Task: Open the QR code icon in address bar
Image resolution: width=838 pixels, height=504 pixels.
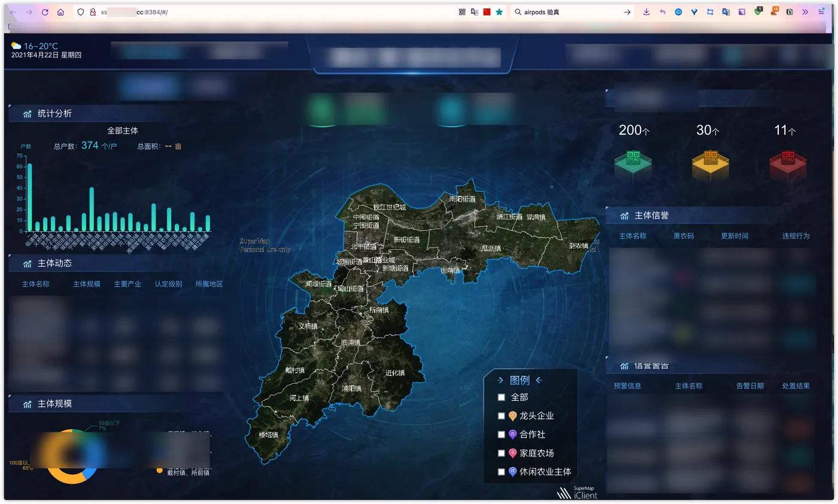Action: tap(462, 12)
